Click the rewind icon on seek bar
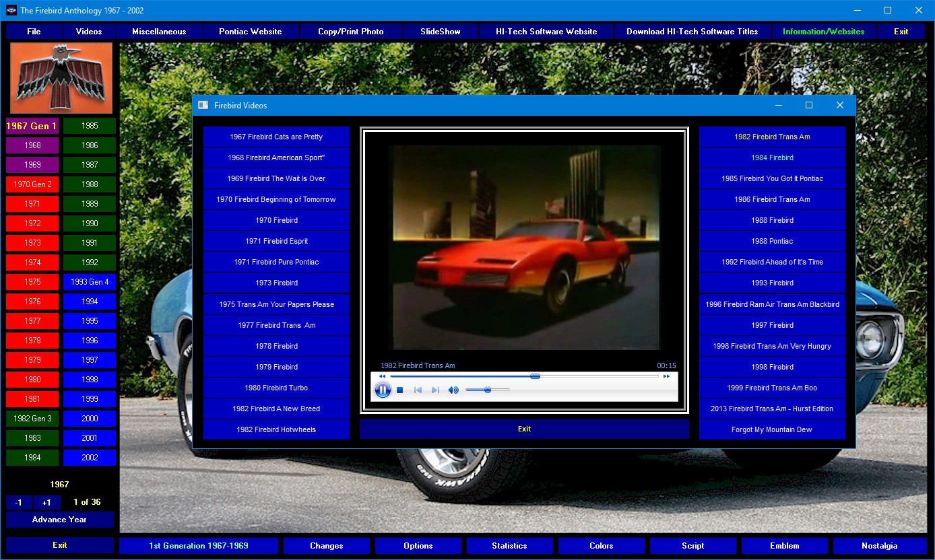The height and width of the screenshot is (560, 935). pyautogui.click(x=382, y=376)
